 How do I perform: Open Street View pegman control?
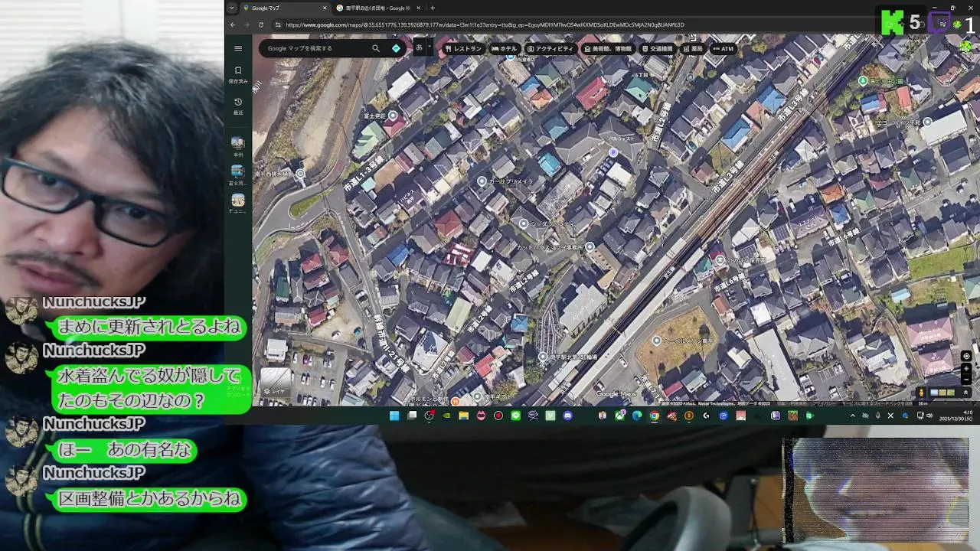coord(922,393)
